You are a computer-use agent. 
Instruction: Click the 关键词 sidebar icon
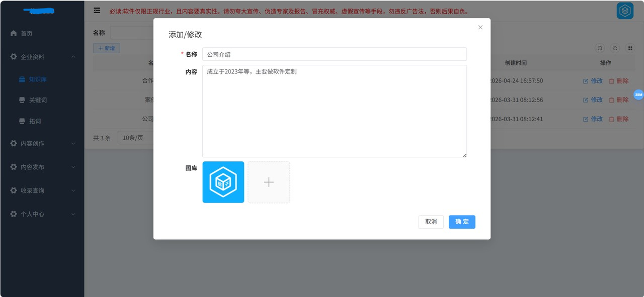click(x=22, y=100)
